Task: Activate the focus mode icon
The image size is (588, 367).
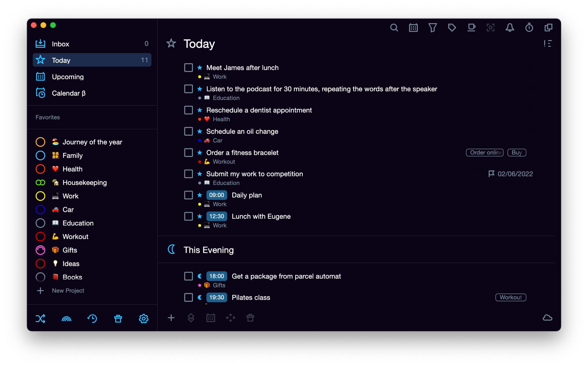Action: pyautogui.click(x=491, y=27)
